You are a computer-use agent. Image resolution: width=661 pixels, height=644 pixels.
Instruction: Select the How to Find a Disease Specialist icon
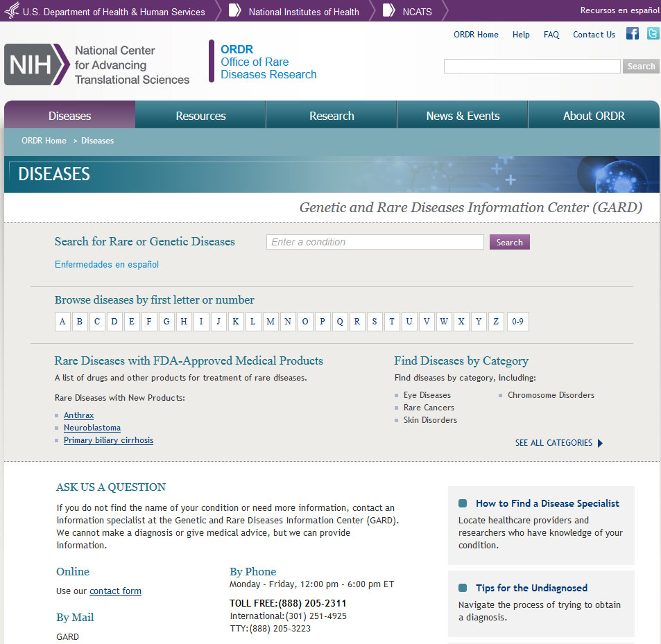coord(462,503)
